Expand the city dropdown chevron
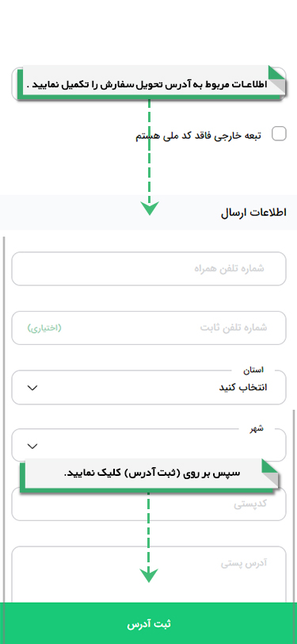 point(32,446)
